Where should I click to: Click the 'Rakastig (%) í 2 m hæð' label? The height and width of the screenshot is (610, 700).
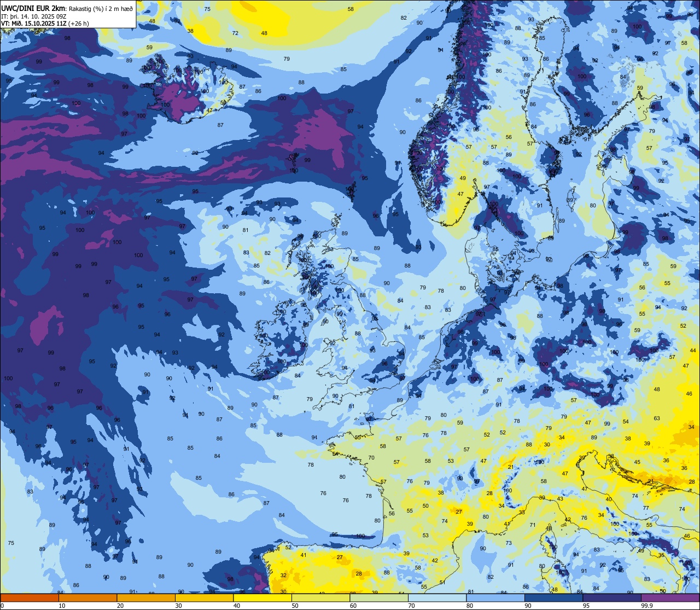click(101, 8)
